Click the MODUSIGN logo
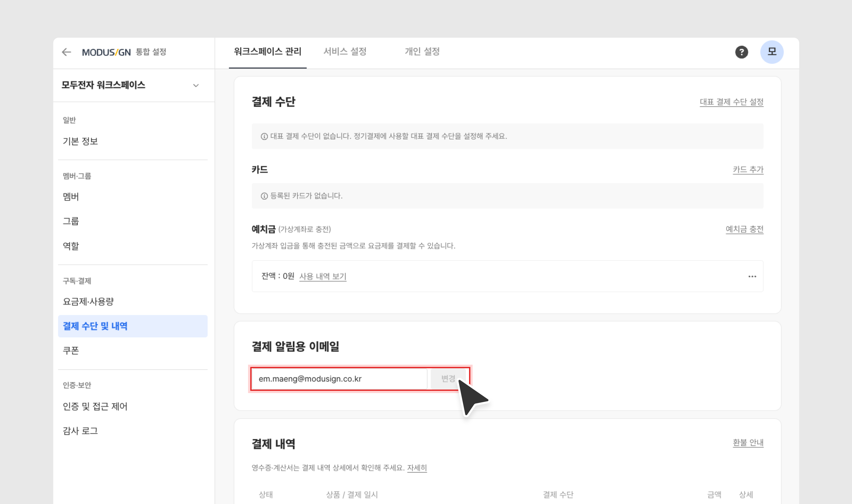Viewport: 852px width, 504px height. [106, 52]
